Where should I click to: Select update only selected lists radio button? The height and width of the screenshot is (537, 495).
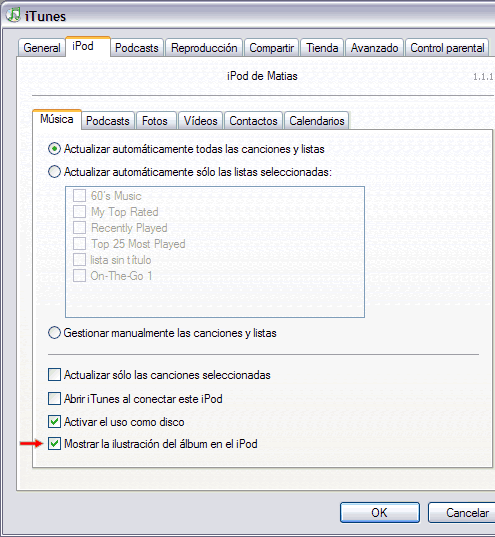click(x=54, y=172)
